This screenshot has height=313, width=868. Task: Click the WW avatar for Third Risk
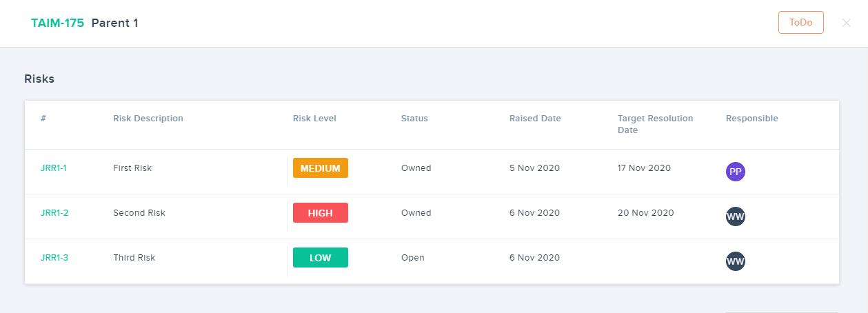735,261
